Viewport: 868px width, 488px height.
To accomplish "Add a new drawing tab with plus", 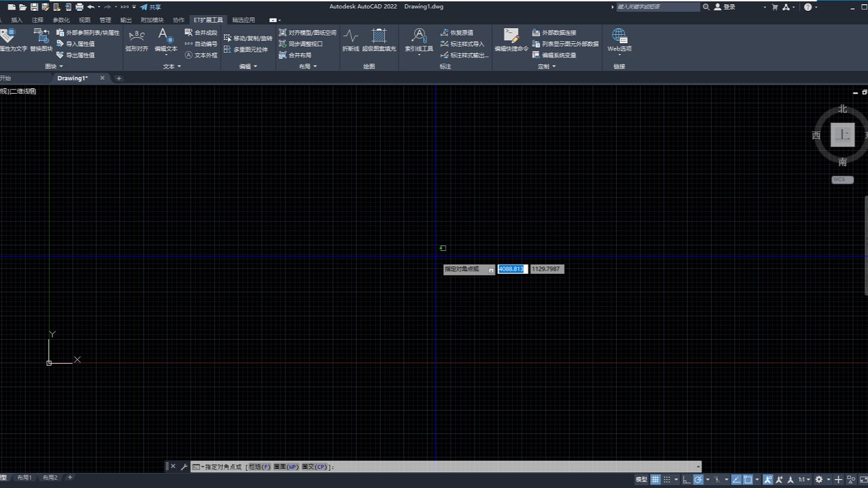I will click(119, 78).
